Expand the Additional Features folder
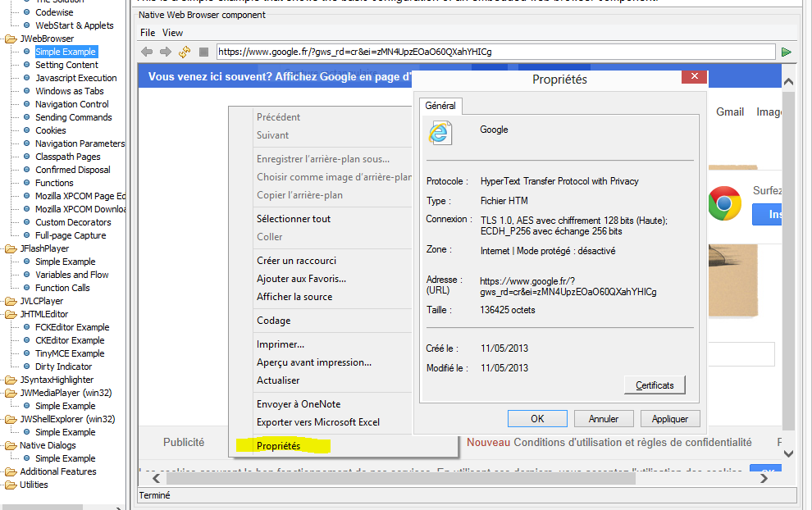This screenshot has height=510, width=812. pos(11,471)
